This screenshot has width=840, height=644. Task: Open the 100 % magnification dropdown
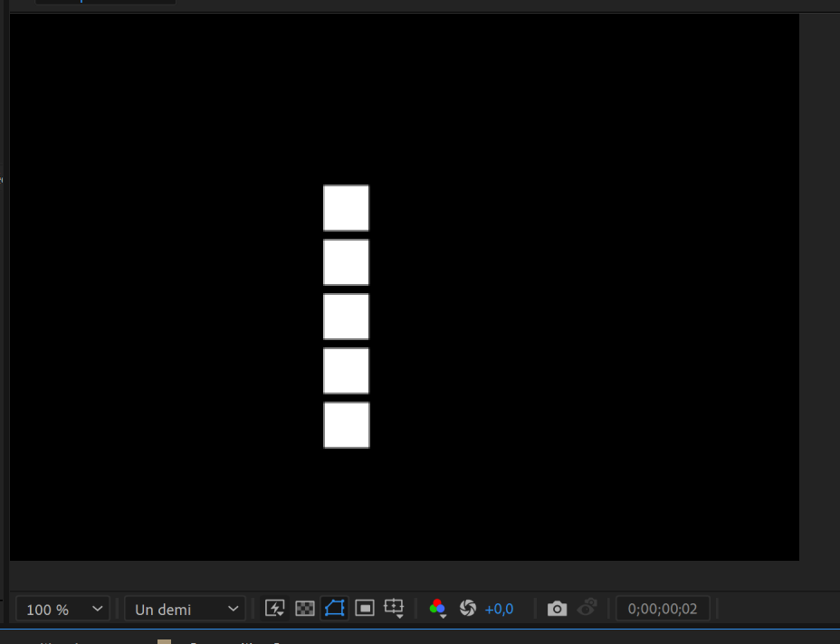(x=62, y=609)
